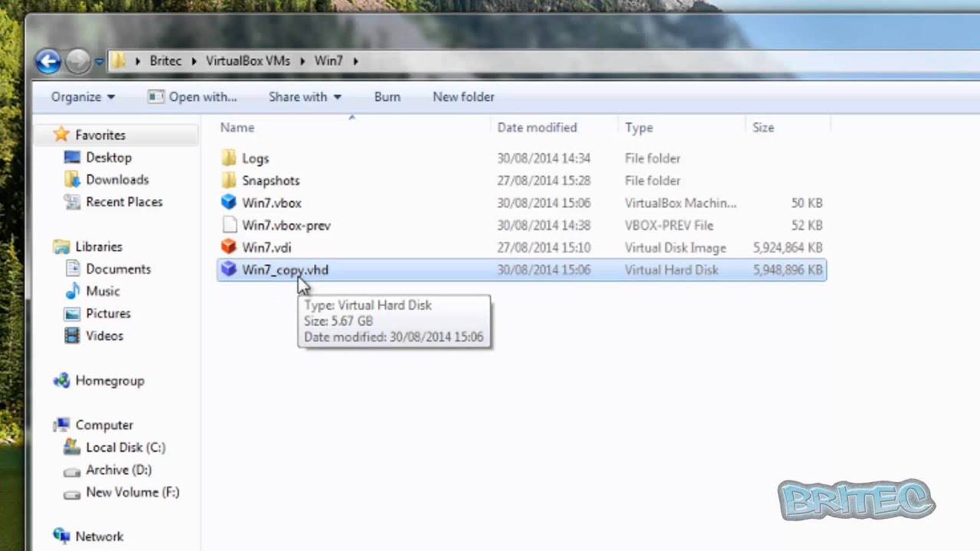980x551 pixels.
Task: Open the recent locations dropdown arrow
Action: (x=99, y=62)
